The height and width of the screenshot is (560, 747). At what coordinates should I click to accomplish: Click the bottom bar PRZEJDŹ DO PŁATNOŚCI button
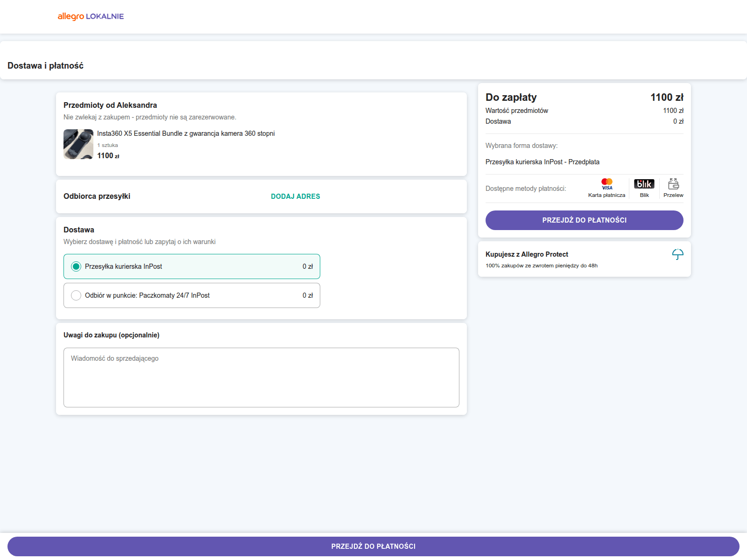[373, 546]
